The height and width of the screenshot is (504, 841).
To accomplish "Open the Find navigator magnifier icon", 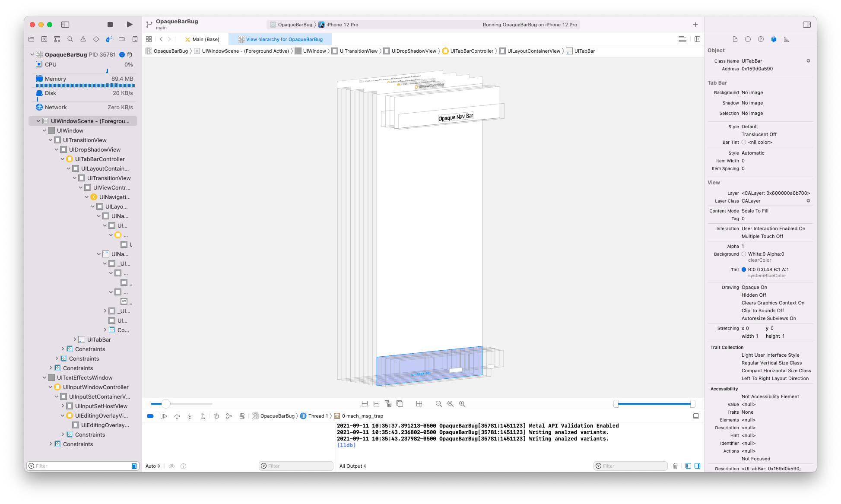I will tap(70, 39).
